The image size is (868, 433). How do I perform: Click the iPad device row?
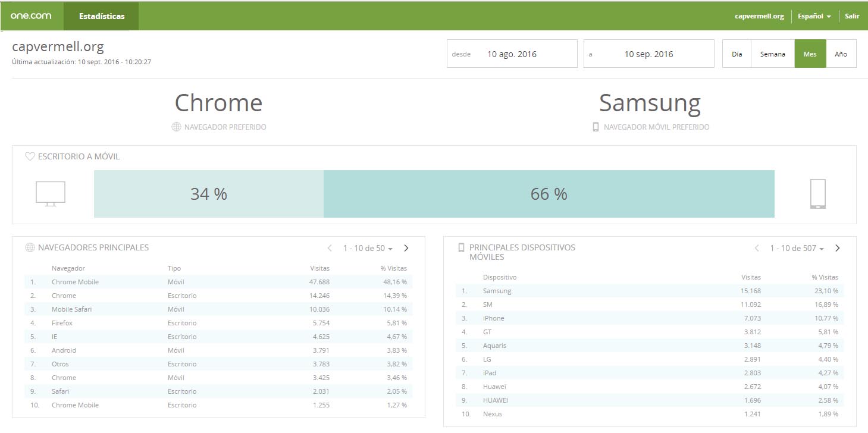tap(650, 373)
